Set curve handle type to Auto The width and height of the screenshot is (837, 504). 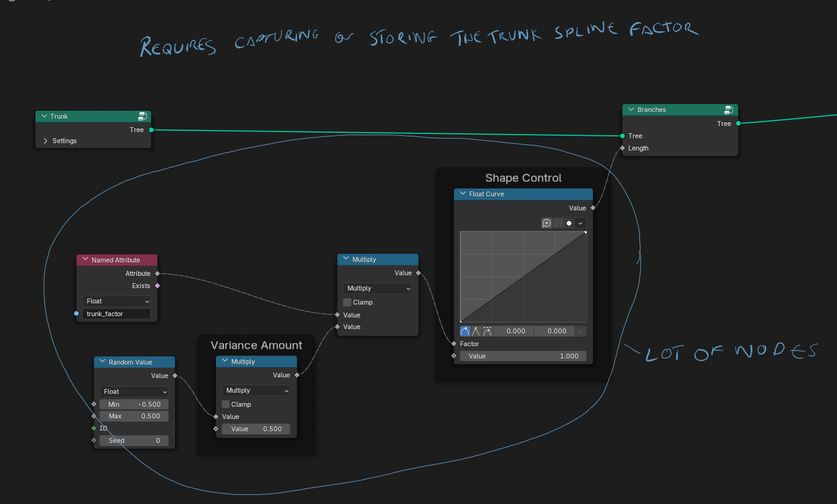point(465,331)
